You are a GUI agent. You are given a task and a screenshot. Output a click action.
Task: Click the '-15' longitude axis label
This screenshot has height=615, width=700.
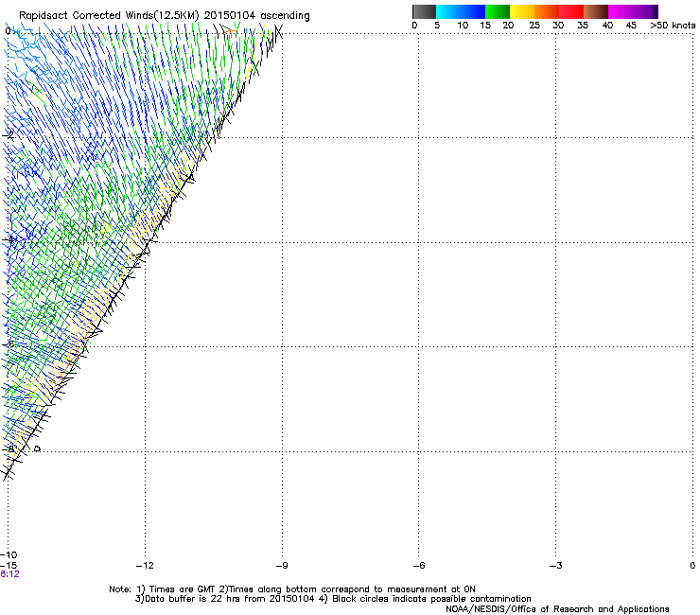(9, 566)
